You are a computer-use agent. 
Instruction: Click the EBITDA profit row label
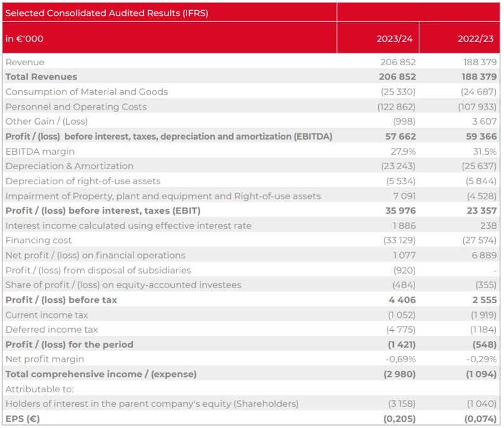point(169,137)
